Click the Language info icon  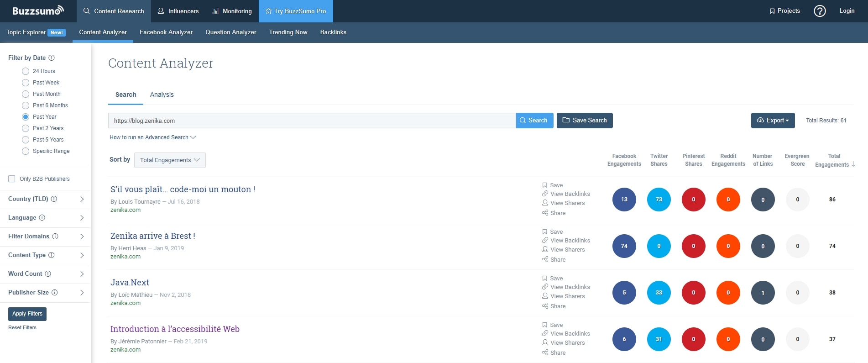42,218
